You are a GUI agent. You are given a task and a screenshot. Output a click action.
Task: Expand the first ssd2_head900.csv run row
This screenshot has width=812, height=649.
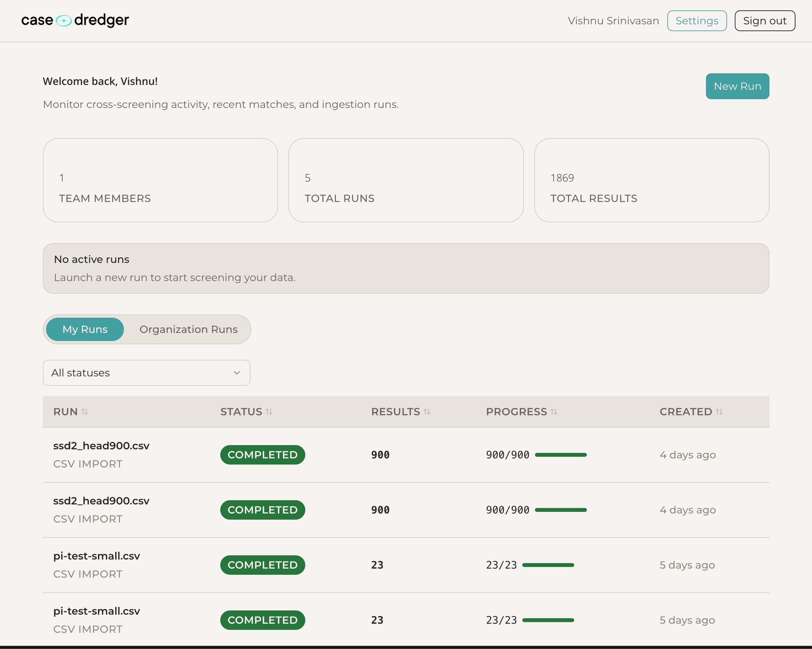101,445
